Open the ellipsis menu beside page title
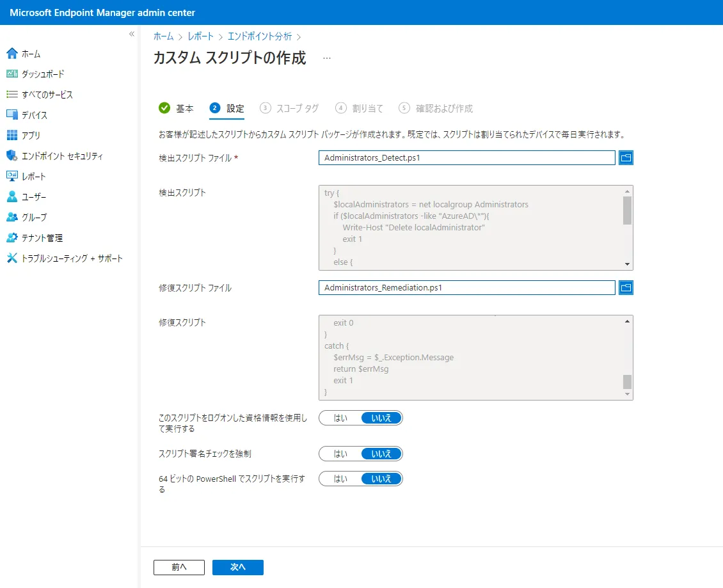 [327, 58]
